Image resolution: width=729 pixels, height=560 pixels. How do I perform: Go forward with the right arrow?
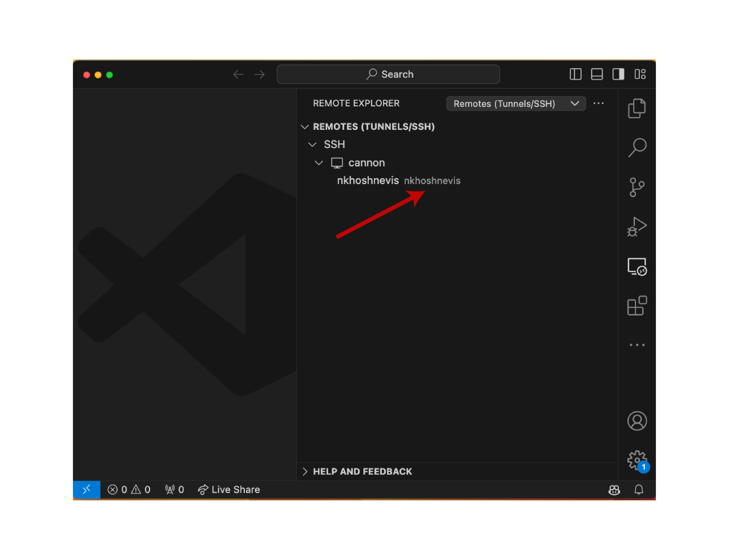click(260, 74)
